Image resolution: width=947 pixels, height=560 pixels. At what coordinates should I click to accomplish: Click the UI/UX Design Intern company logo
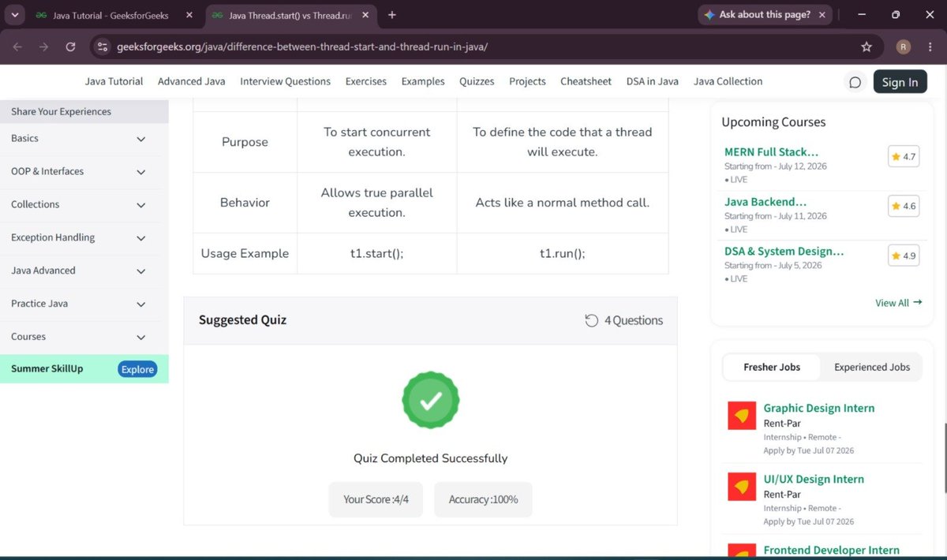pos(742,487)
